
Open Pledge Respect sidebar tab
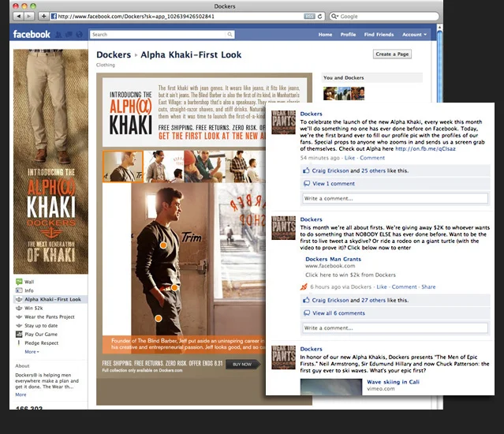pyautogui.click(x=42, y=343)
